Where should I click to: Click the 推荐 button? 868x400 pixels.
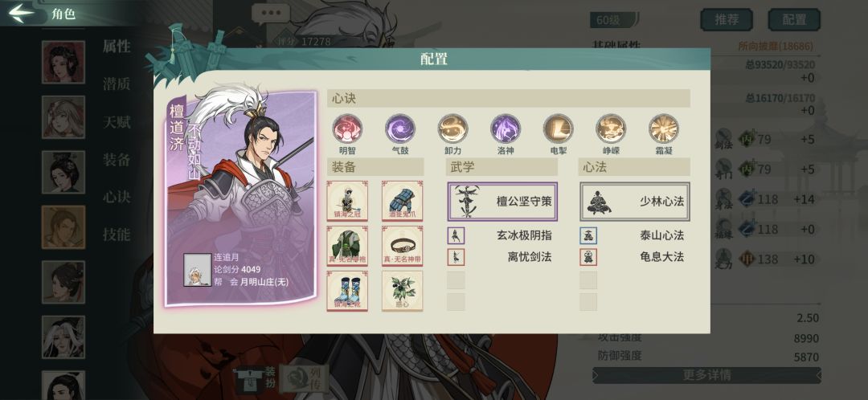point(727,20)
